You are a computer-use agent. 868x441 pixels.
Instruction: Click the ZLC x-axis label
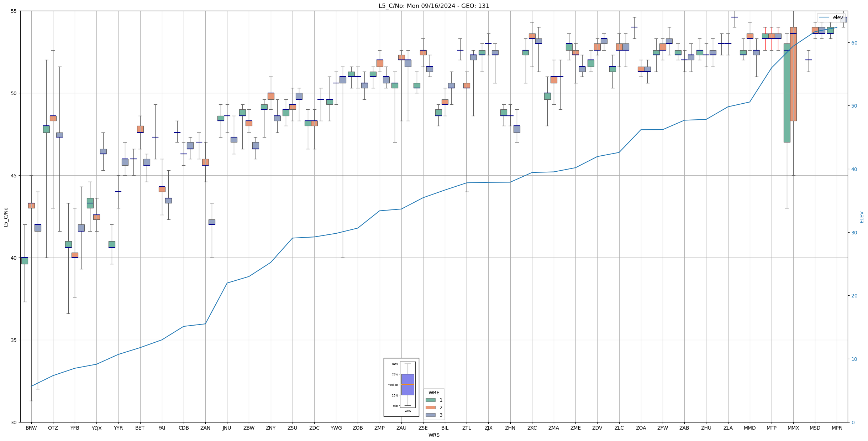619,428
